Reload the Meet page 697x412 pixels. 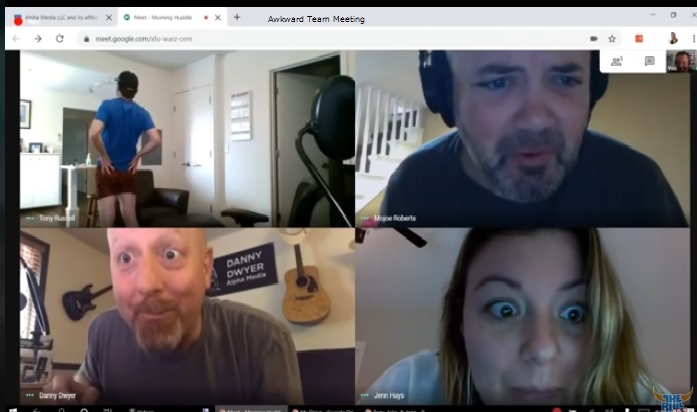(x=60, y=38)
